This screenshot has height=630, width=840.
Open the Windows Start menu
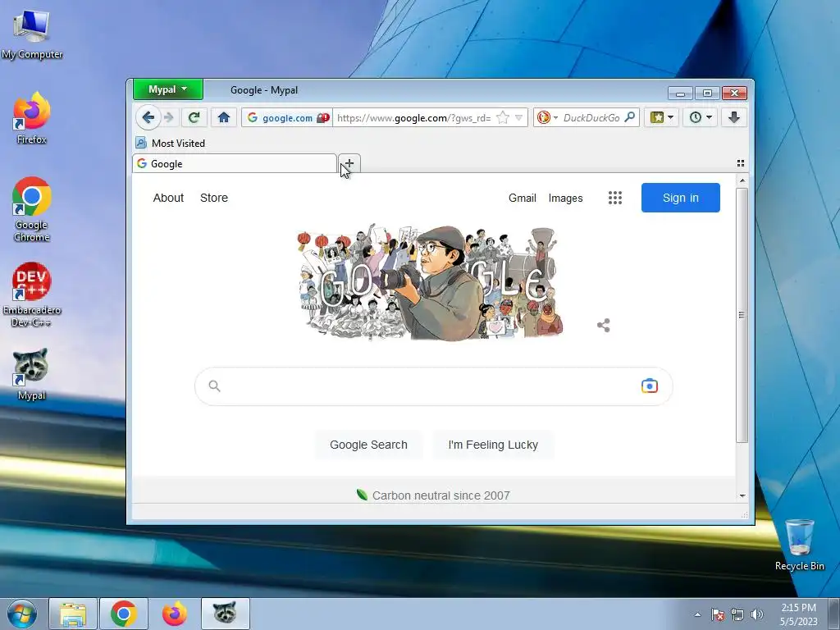22,614
